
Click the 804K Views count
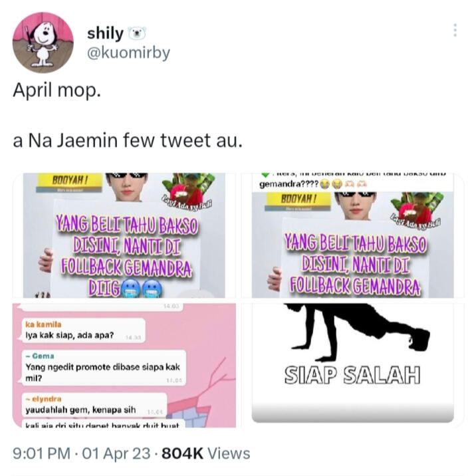point(206,453)
